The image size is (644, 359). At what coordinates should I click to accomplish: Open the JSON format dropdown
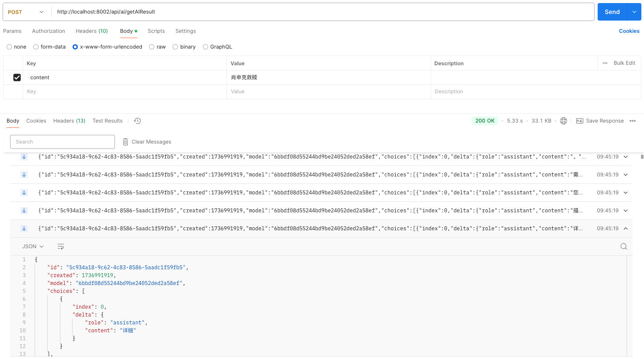click(x=33, y=246)
